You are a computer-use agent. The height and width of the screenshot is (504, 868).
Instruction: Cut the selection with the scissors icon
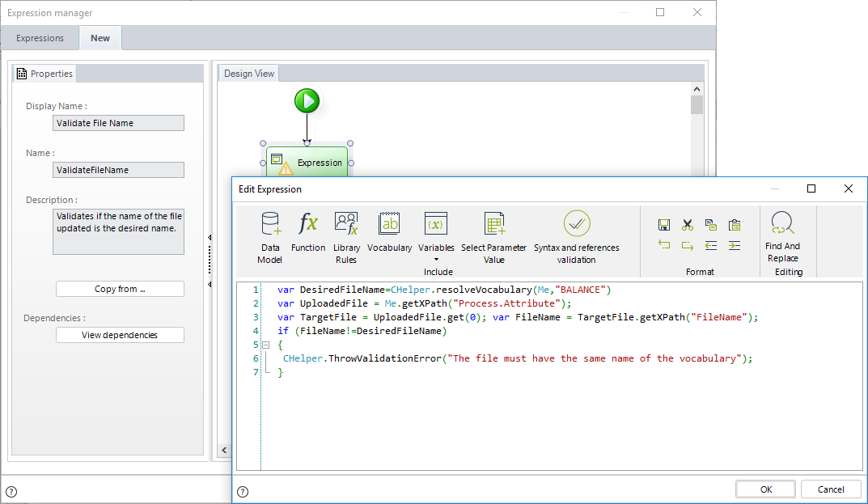[687, 225]
